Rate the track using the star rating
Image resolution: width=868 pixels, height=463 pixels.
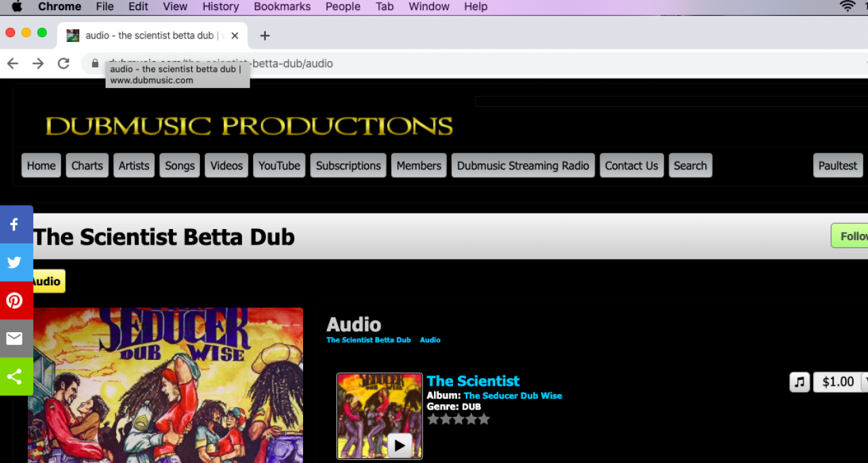pos(458,419)
